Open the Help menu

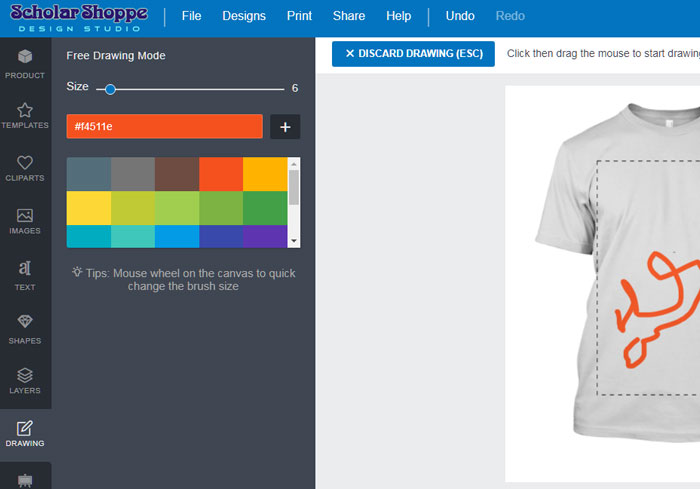click(x=399, y=16)
